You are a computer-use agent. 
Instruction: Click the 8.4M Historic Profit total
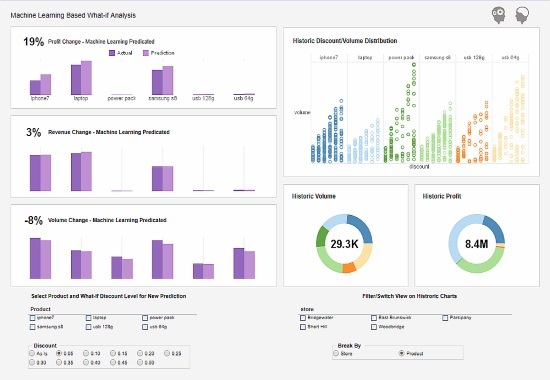click(x=476, y=244)
